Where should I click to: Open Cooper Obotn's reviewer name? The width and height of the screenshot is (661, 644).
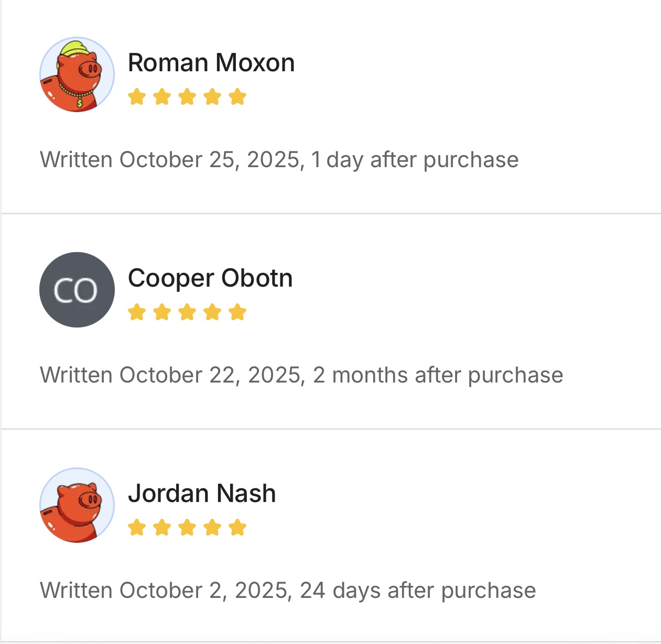pyautogui.click(x=210, y=278)
